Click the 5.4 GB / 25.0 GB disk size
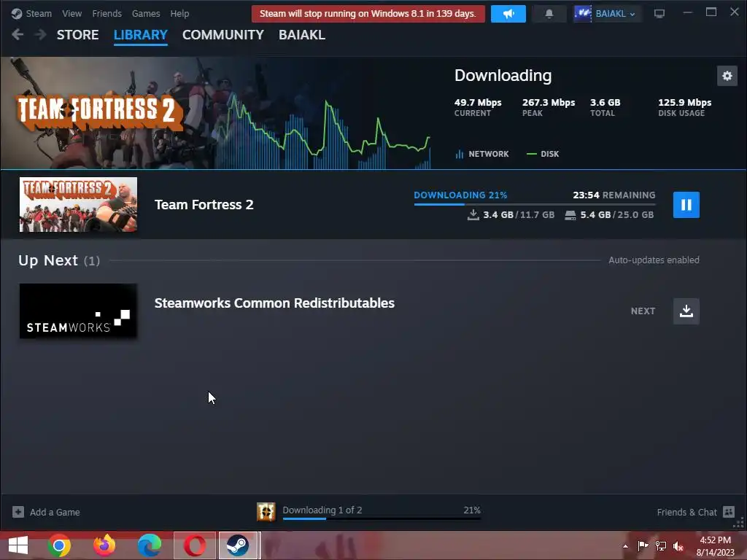The height and width of the screenshot is (560, 747). pyautogui.click(x=609, y=215)
